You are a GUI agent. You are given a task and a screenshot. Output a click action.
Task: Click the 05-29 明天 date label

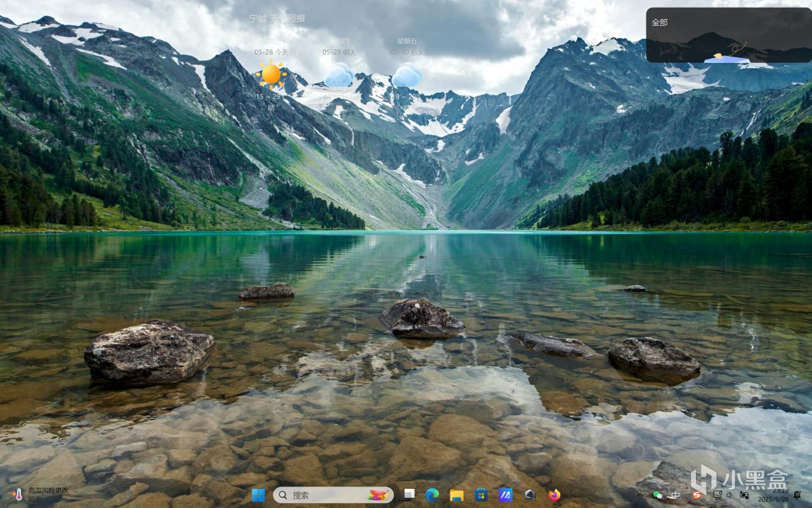[339, 52]
